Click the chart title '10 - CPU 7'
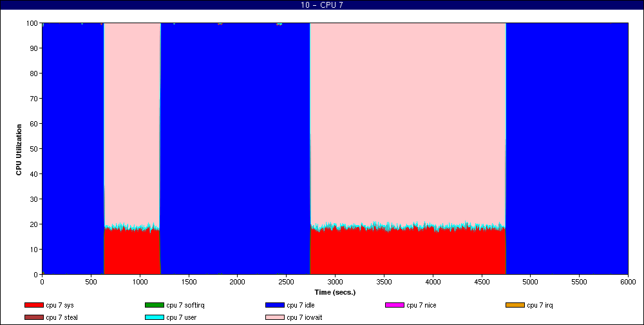 322,5
